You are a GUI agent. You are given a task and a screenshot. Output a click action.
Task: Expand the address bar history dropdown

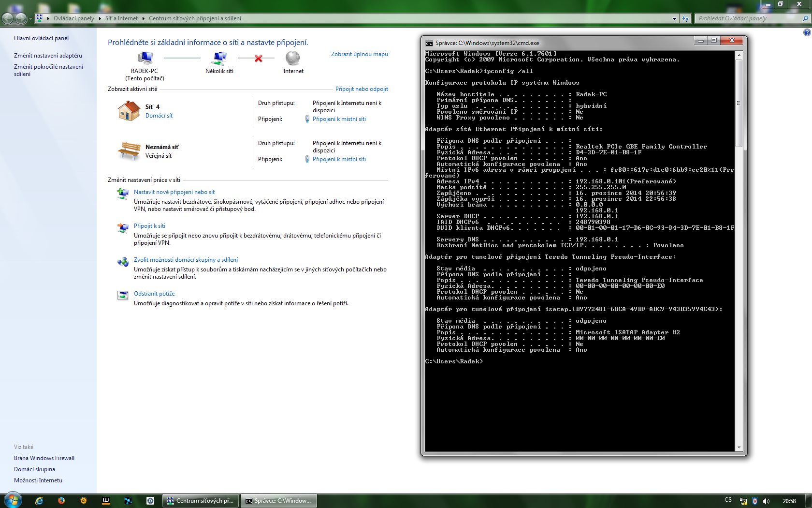[x=674, y=18]
